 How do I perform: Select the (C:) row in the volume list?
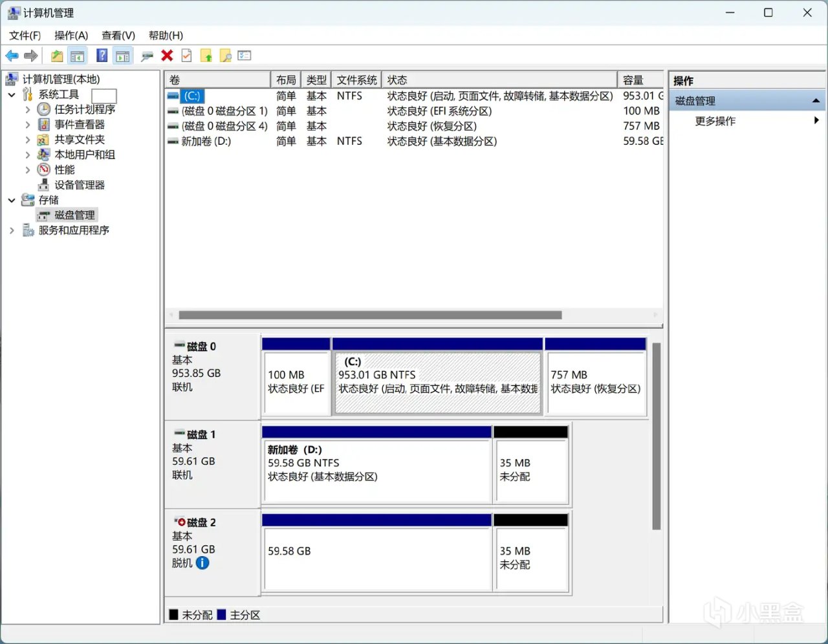pyautogui.click(x=414, y=96)
